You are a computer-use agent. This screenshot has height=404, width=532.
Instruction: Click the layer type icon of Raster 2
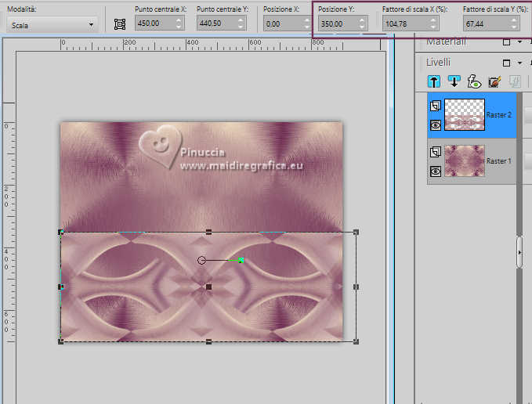tap(436, 106)
